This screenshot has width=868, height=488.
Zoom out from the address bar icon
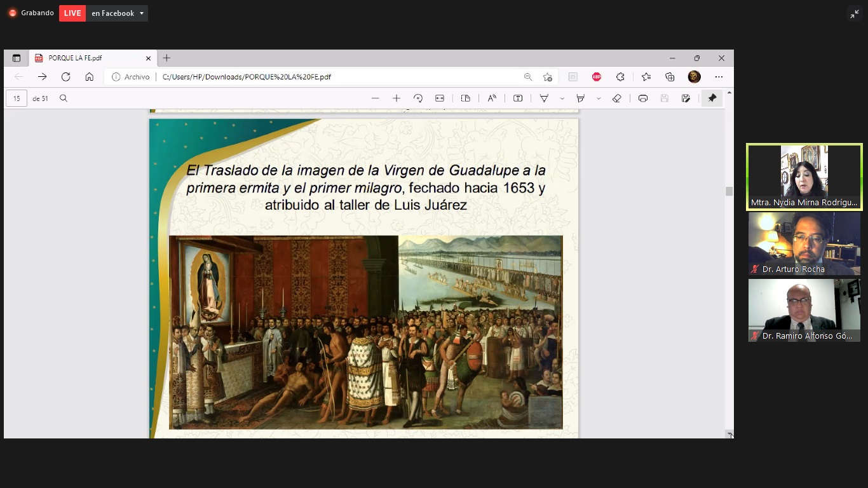pos(528,77)
